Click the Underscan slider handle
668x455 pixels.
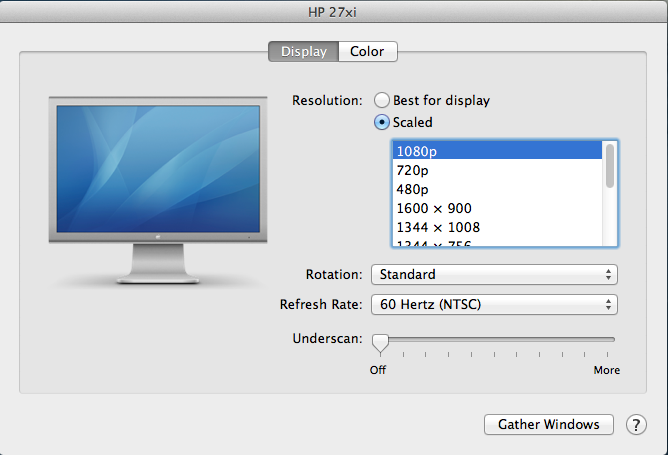380,344
